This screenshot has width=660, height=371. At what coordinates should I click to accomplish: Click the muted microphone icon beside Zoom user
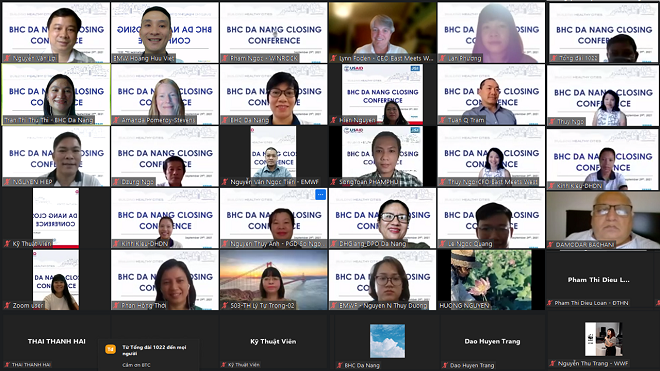click(7, 305)
